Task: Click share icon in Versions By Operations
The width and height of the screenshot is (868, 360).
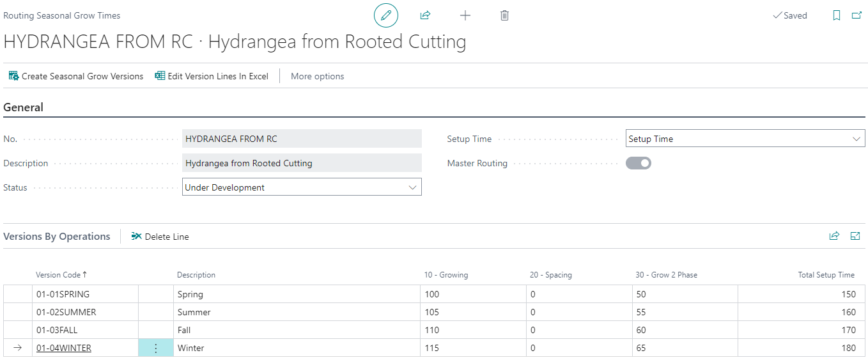Action: [x=834, y=236]
